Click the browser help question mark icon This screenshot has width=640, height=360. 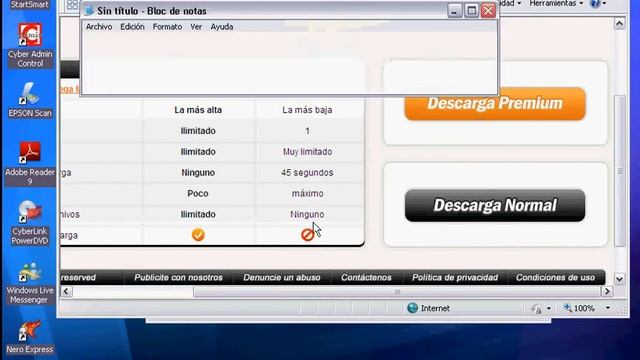[595, 4]
